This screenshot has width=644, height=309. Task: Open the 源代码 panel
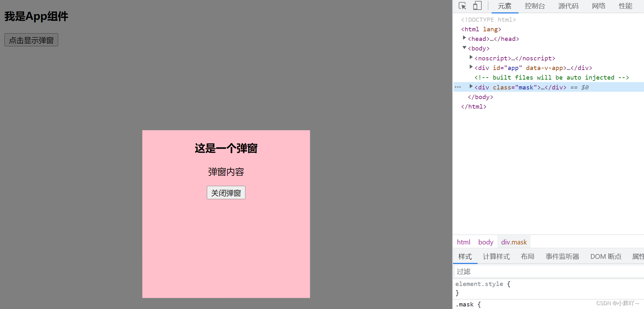(568, 6)
